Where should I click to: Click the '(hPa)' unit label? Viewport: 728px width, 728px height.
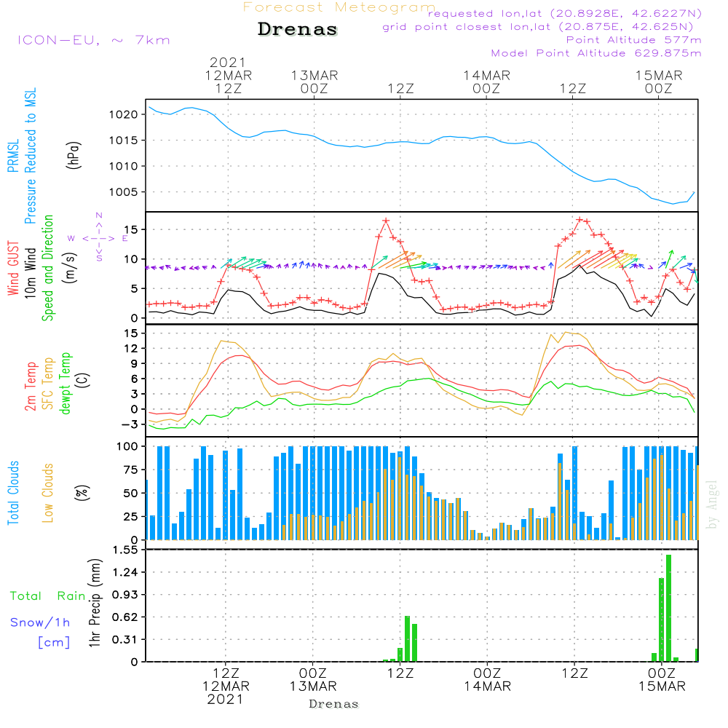tap(74, 155)
